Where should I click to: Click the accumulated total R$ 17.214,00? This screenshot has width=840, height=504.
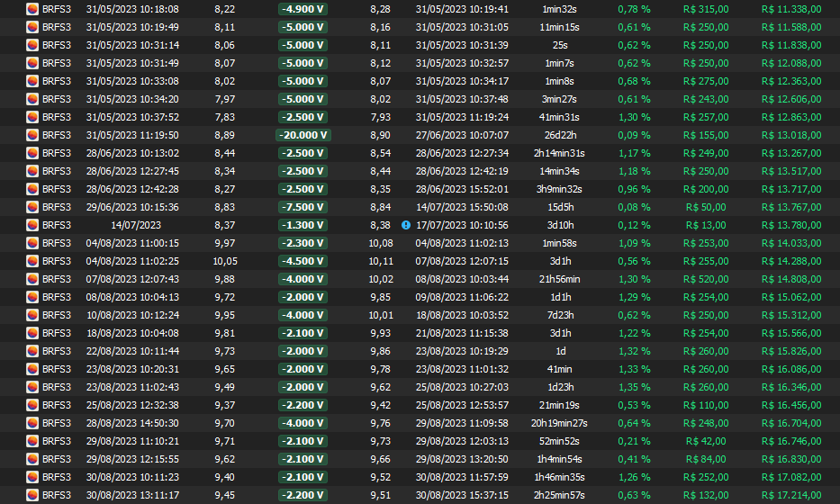coord(790,495)
